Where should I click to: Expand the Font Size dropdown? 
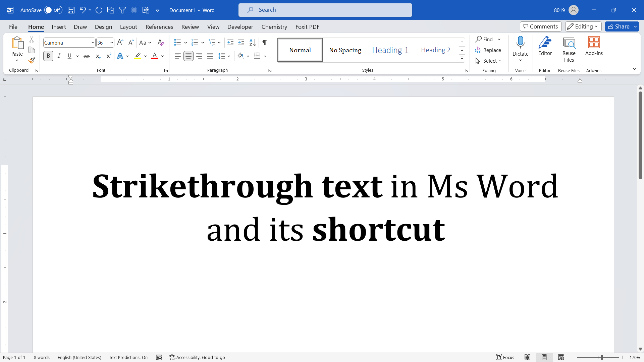click(112, 43)
